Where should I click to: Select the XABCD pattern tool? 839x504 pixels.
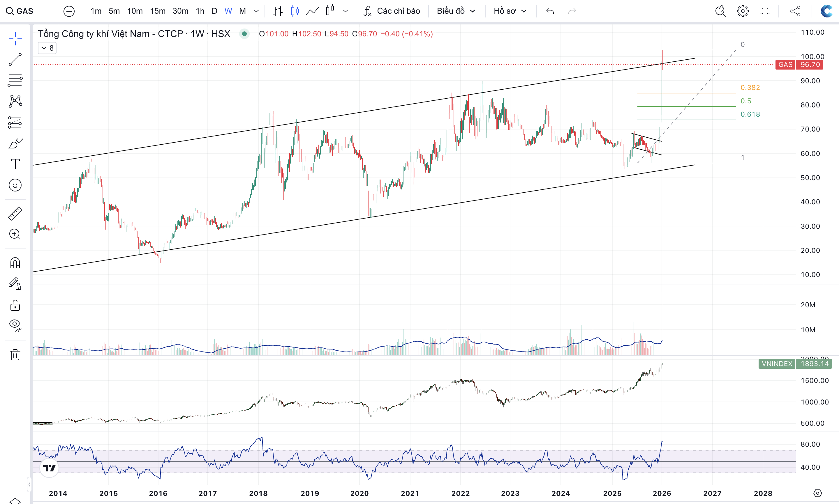pyautogui.click(x=15, y=101)
